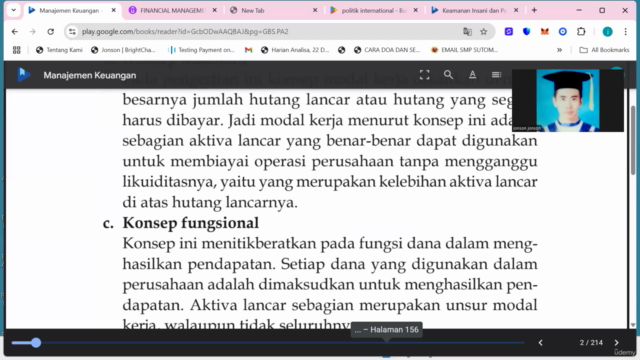Open the purple extension icon
This screenshot has width=640, height=360.
509,31
